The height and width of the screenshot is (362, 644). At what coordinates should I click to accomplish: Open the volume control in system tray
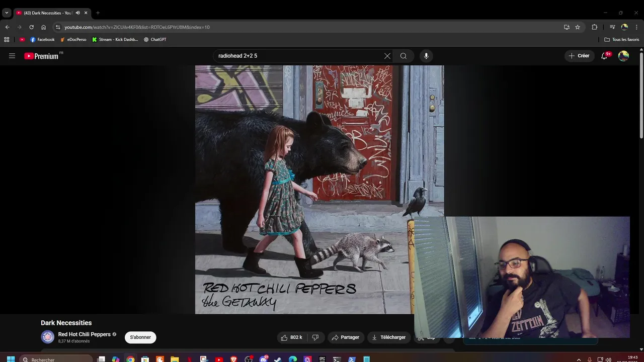tap(608, 359)
